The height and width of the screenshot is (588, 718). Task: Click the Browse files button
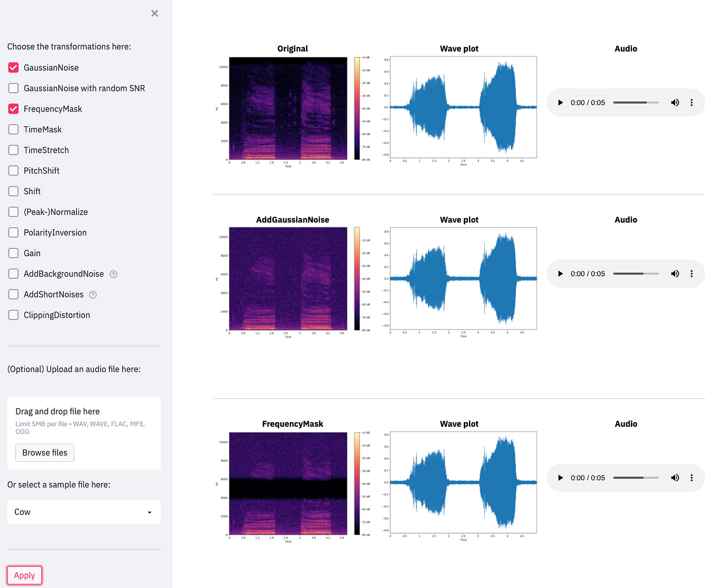[x=44, y=452]
